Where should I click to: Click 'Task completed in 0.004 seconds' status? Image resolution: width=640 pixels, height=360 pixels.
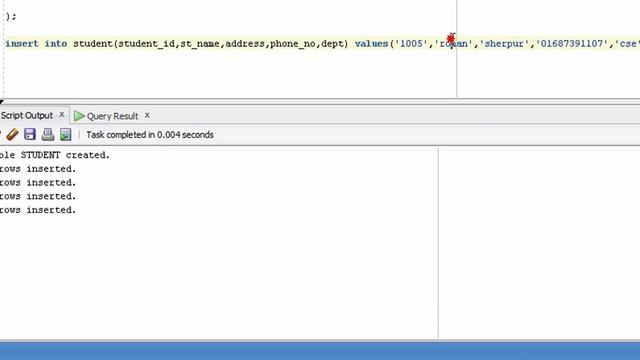[x=150, y=135]
